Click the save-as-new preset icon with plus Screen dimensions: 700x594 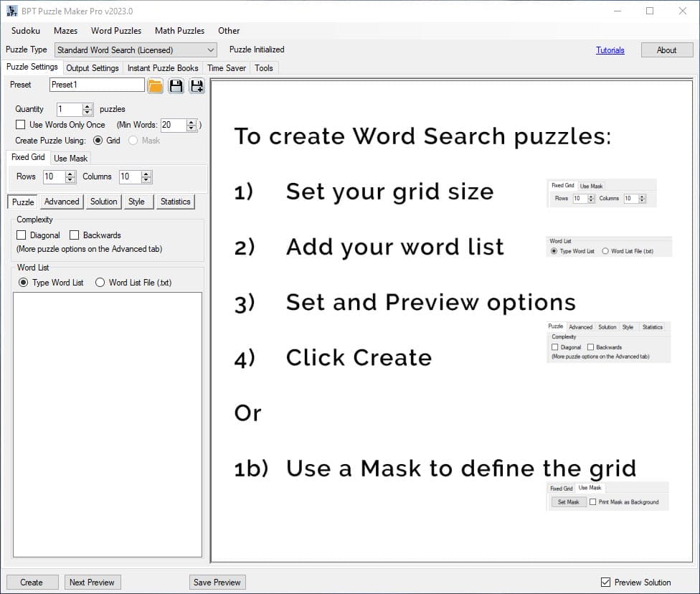pyautogui.click(x=197, y=86)
